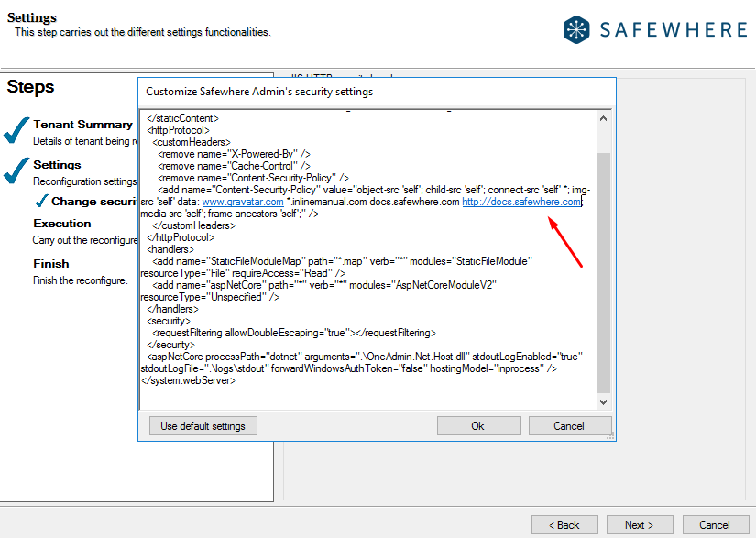This screenshot has height=538, width=756.
Task: Go to previous step with Back button
Action: [x=564, y=525]
